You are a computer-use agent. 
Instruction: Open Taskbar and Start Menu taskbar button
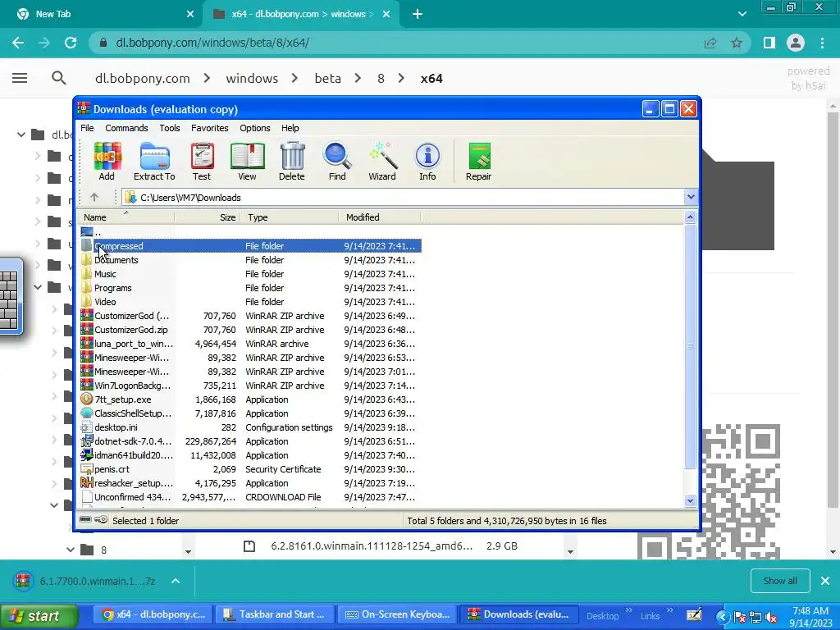[274, 614]
